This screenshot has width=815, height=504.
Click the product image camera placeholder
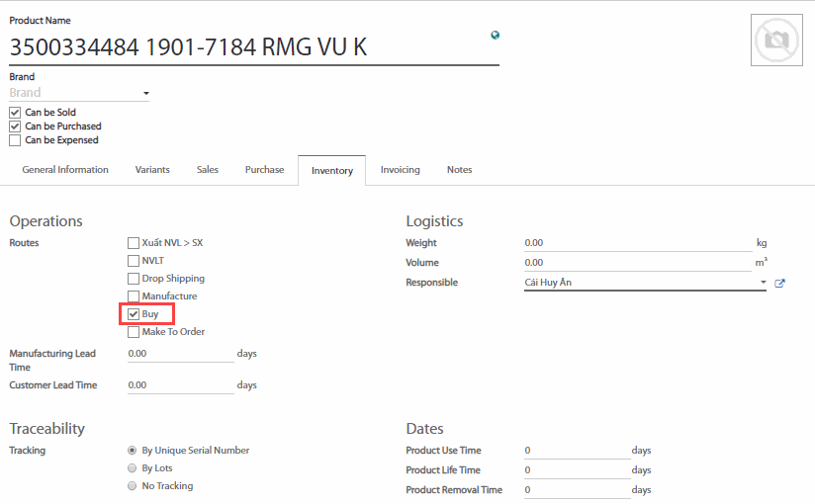775,41
